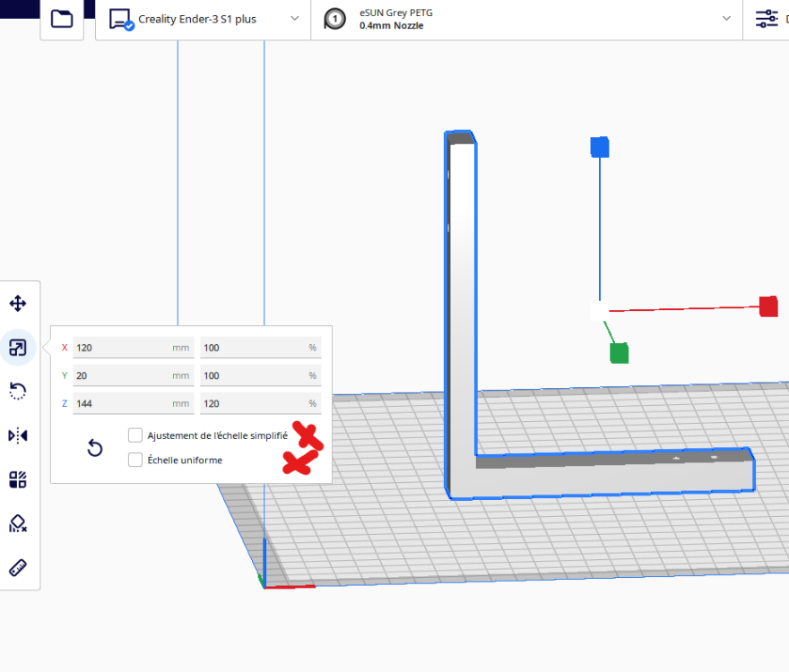Screen dimensions: 789x672
Task: Select the Rotate tool icon
Action: pyautogui.click(x=18, y=391)
